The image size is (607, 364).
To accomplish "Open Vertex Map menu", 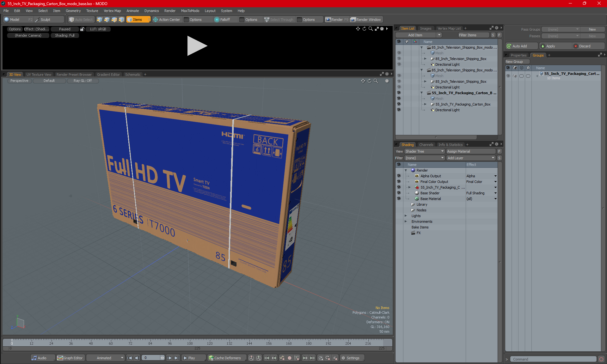I will click(x=112, y=11).
